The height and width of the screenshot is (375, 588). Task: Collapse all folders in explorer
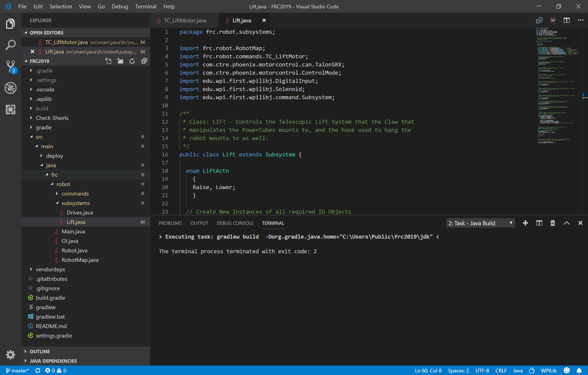(x=144, y=61)
